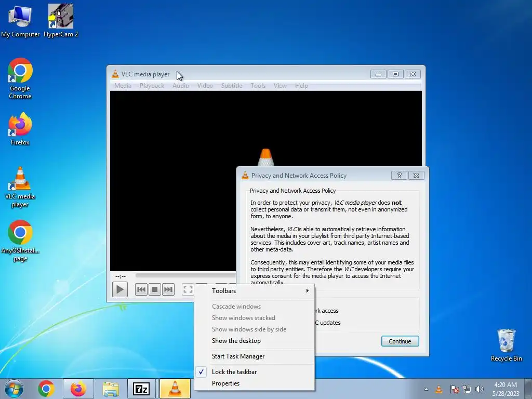Viewport: 532px width, 399px height.
Task: Close the Privacy and Network Access Policy dialog
Action: tap(416, 176)
